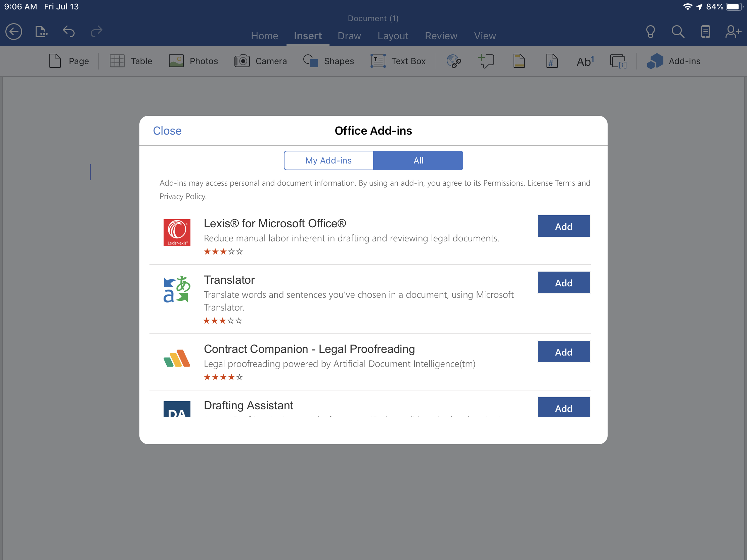This screenshot has height=560, width=747.
Task: Select the All segment
Action: coord(418,161)
